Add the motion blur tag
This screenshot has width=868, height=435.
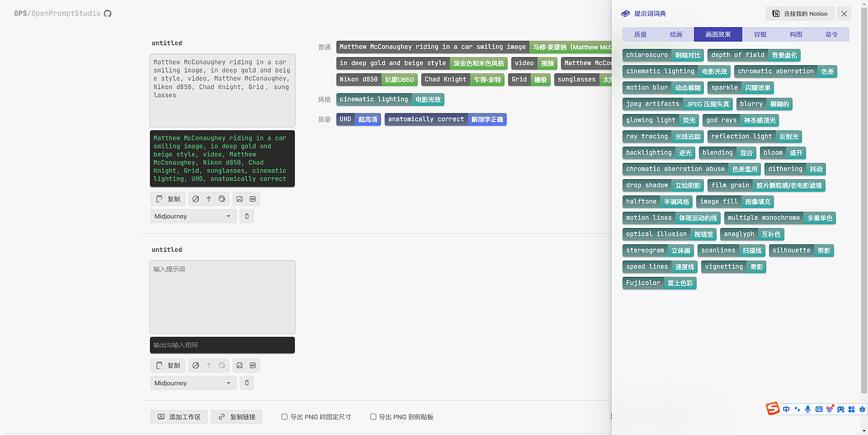(x=663, y=88)
